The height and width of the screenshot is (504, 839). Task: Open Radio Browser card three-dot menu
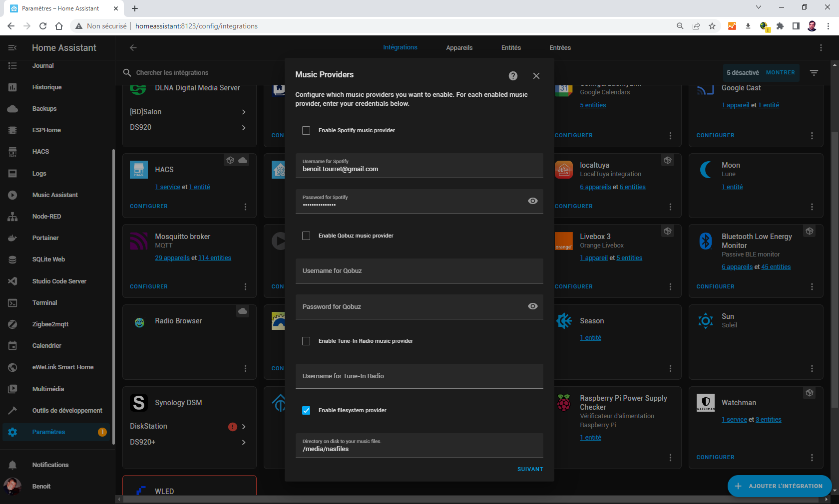(x=245, y=369)
